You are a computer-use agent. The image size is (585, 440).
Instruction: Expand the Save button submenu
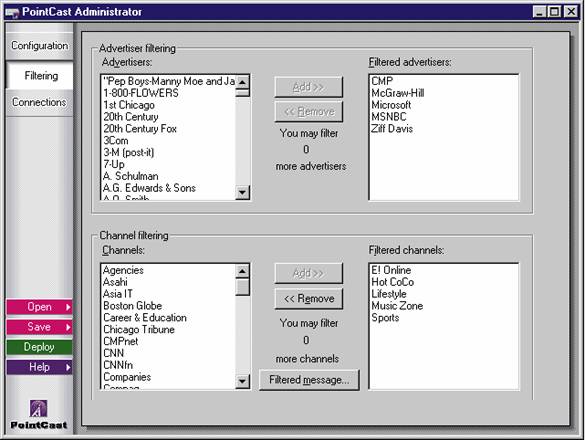click(39, 327)
